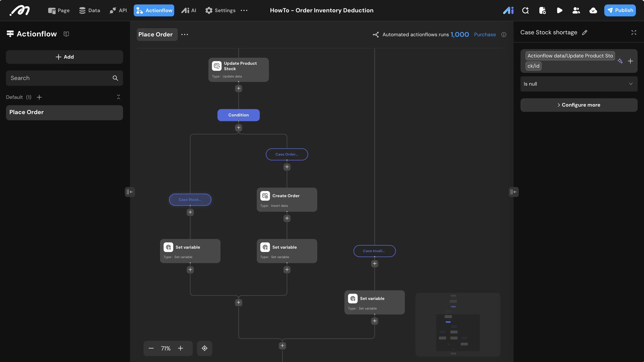The image size is (644, 362).
Task: Click the plus below Case Invali node
Action: coord(374,264)
